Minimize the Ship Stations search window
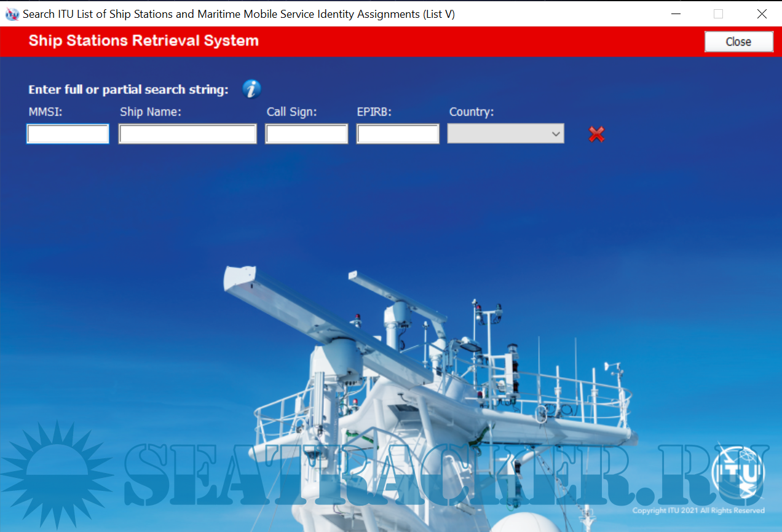The height and width of the screenshot is (532, 782). pyautogui.click(x=676, y=14)
